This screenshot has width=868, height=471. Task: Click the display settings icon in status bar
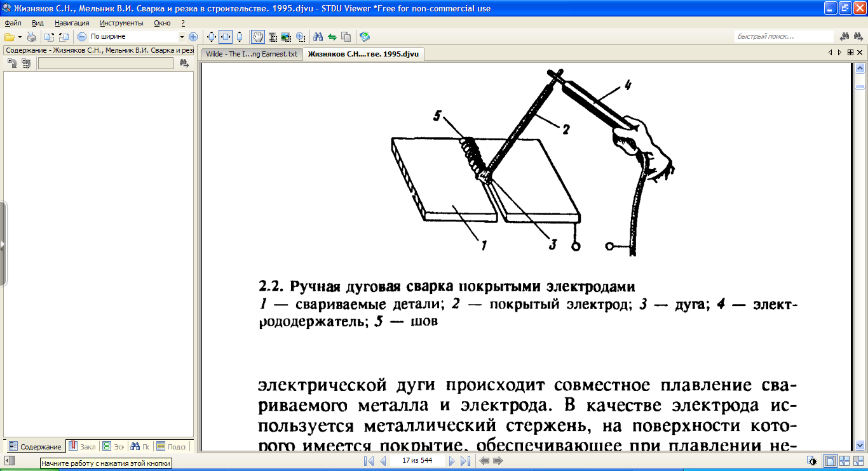tap(811, 461)
